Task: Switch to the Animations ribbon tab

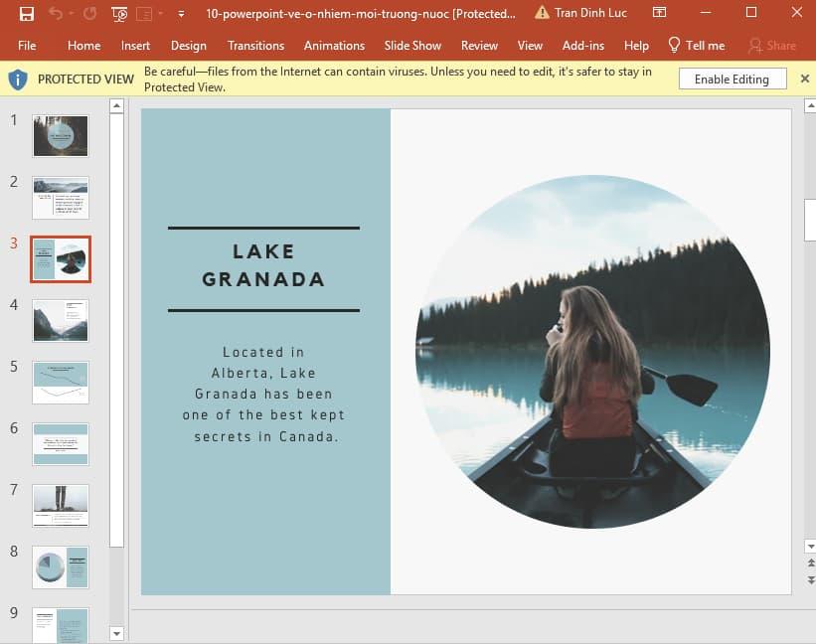Action: (334, 45)
